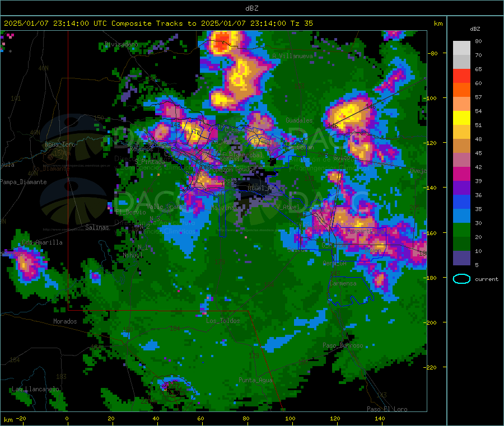
Task: Click the purple 36-39 dBZ legend swatch
Action: (461, 188)
